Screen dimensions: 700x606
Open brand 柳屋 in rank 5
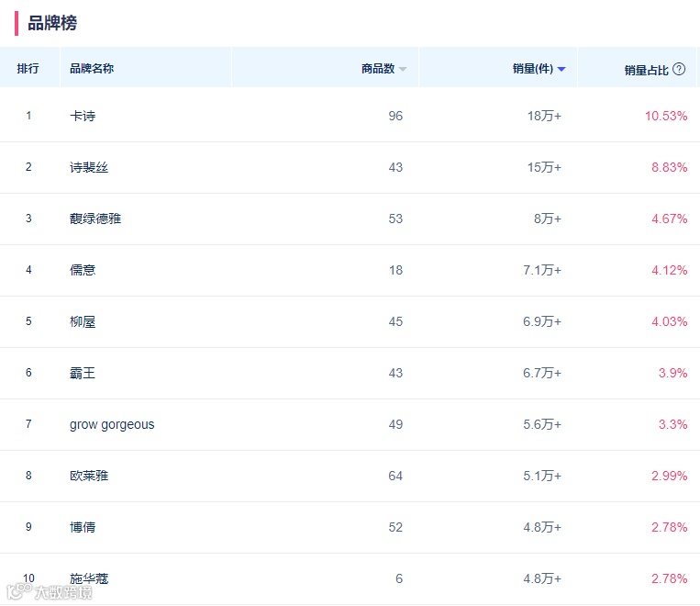click(83, 321)
